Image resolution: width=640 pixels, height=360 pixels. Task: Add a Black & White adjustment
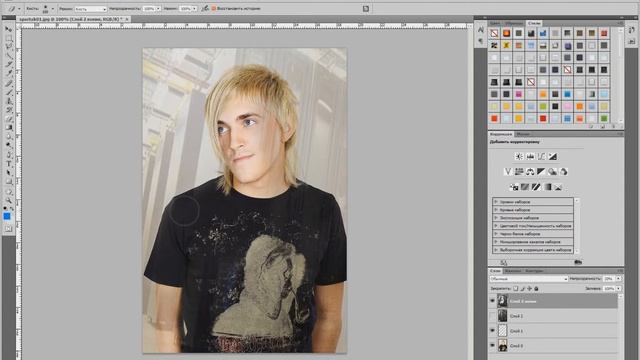tap(541, 171)
